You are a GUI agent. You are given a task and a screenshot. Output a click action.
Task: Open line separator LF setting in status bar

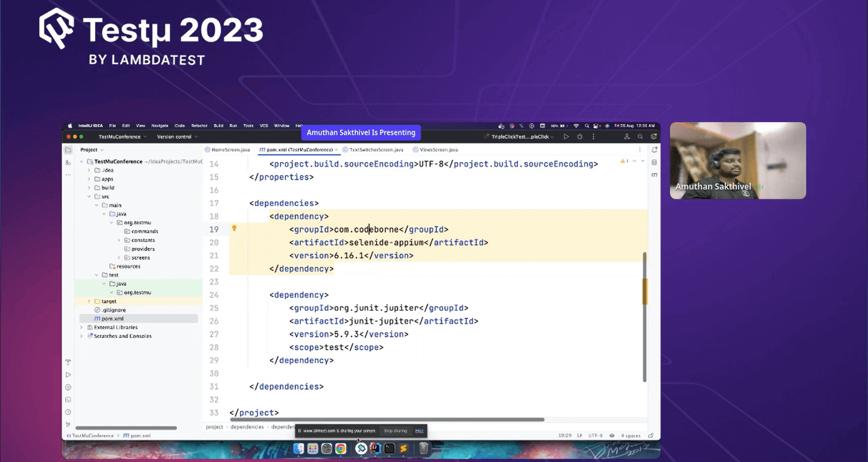tap(580, 436)
